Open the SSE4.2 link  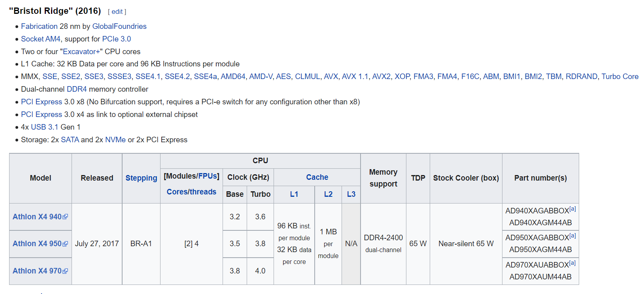[177, 76]
